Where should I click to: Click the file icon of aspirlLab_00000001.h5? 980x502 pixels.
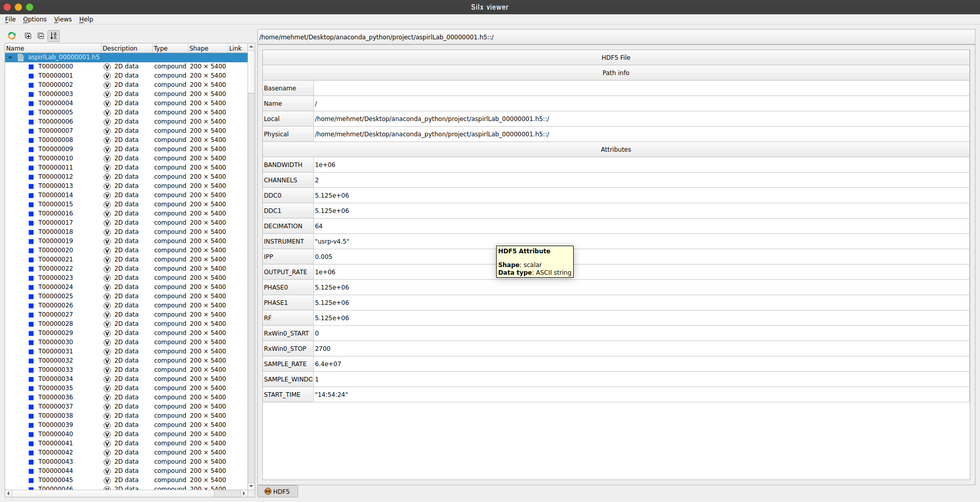click(21, 57)
